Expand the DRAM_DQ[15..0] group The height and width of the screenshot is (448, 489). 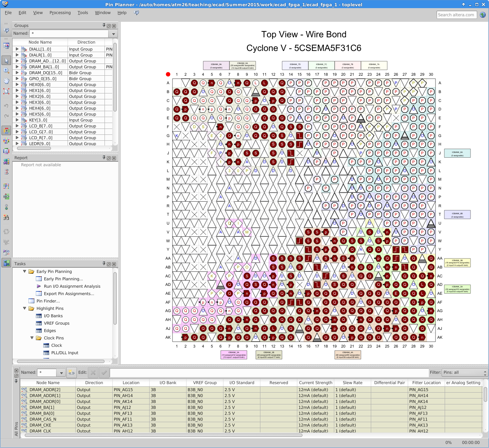17,73
